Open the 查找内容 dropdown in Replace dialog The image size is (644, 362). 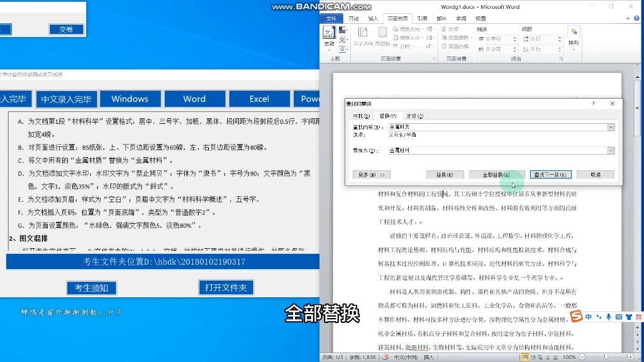[x=611, y=127]
